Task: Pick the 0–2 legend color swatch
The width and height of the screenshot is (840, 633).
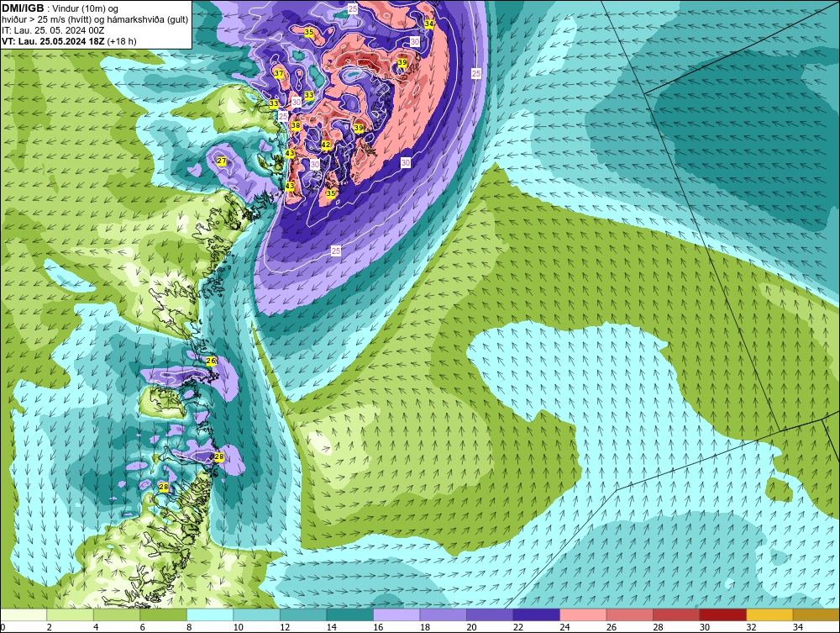Action: (x=24, y=615)
